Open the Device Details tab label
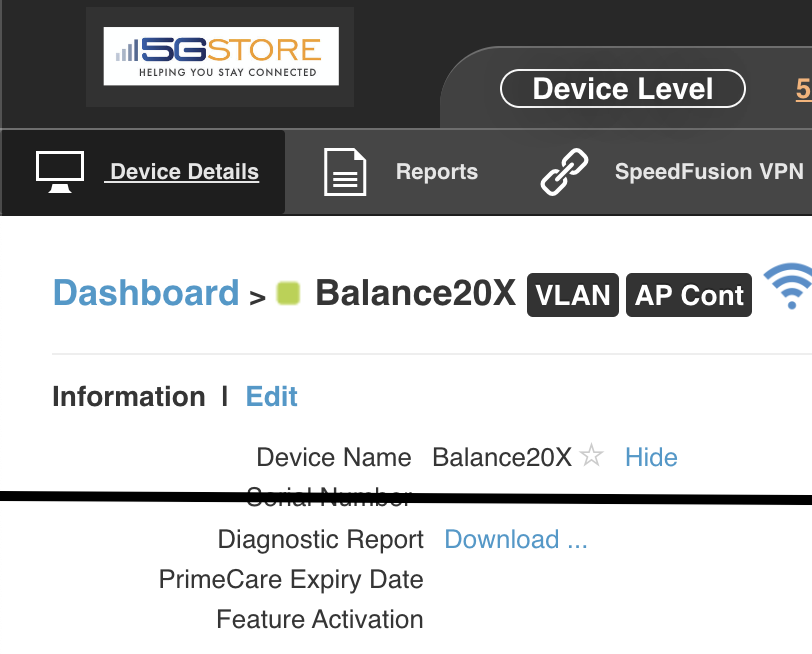 [x=184, y=171]
